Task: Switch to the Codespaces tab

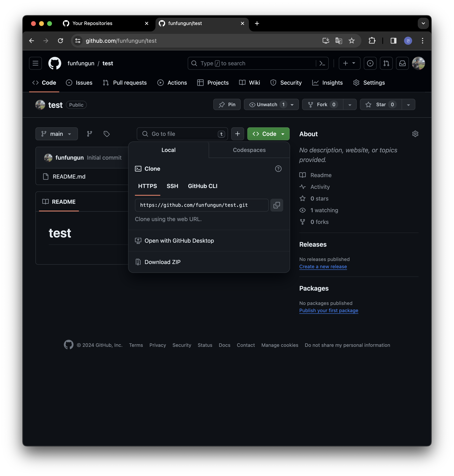Action: pyautogui.click(x=249, y=150)
